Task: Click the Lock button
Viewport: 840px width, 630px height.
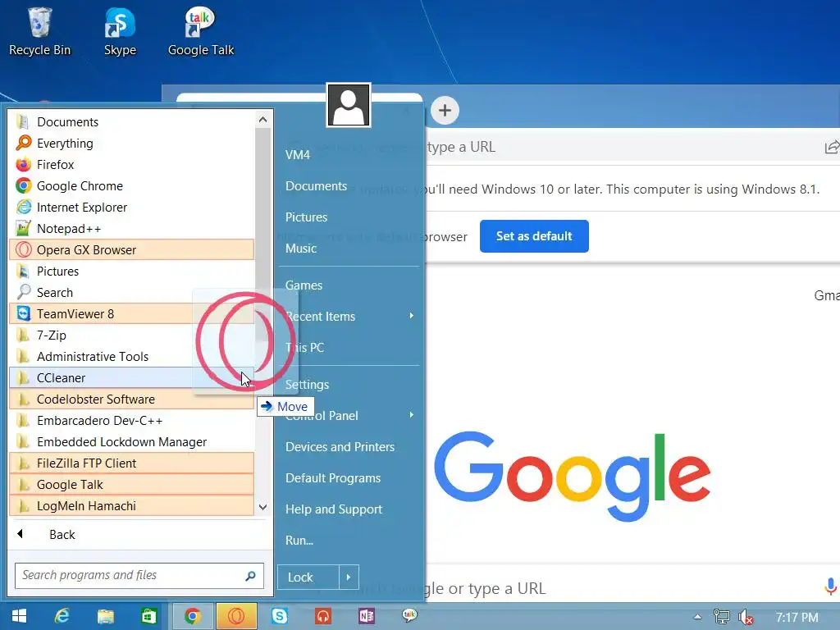Action: [x=308, y=577]
